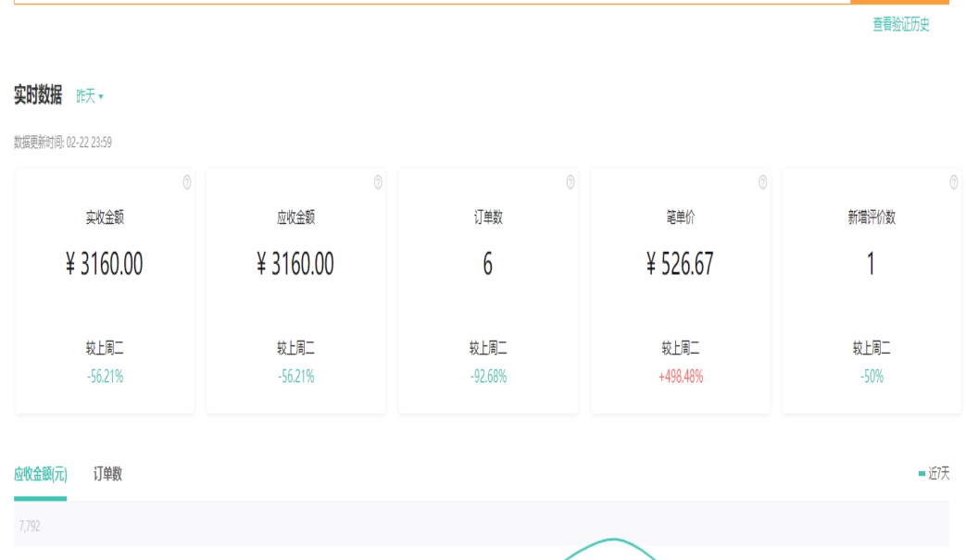Click the ¥ 526.67 笔单价 value
The image size is (966, 560).
[680, 265]
